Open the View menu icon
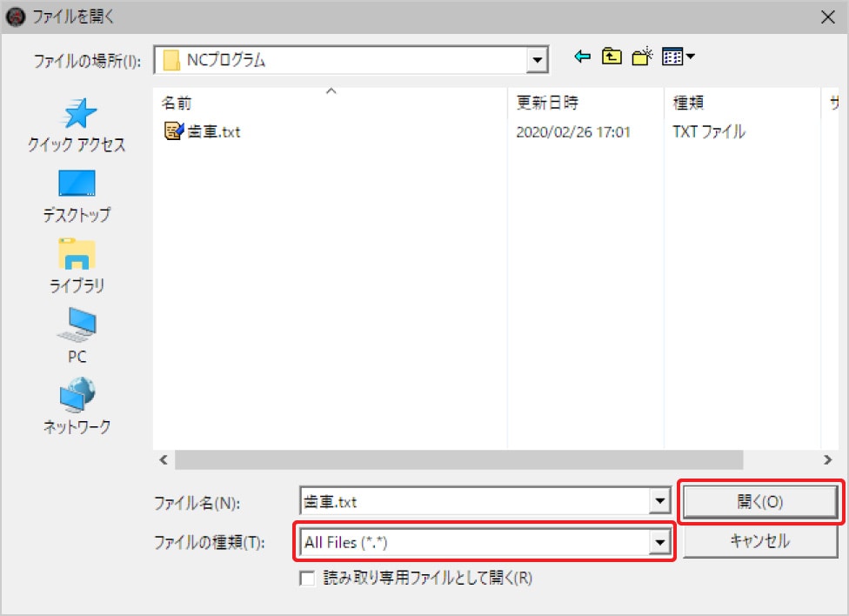The width and height of the screenshot is (849, 616). coord(678,57)
